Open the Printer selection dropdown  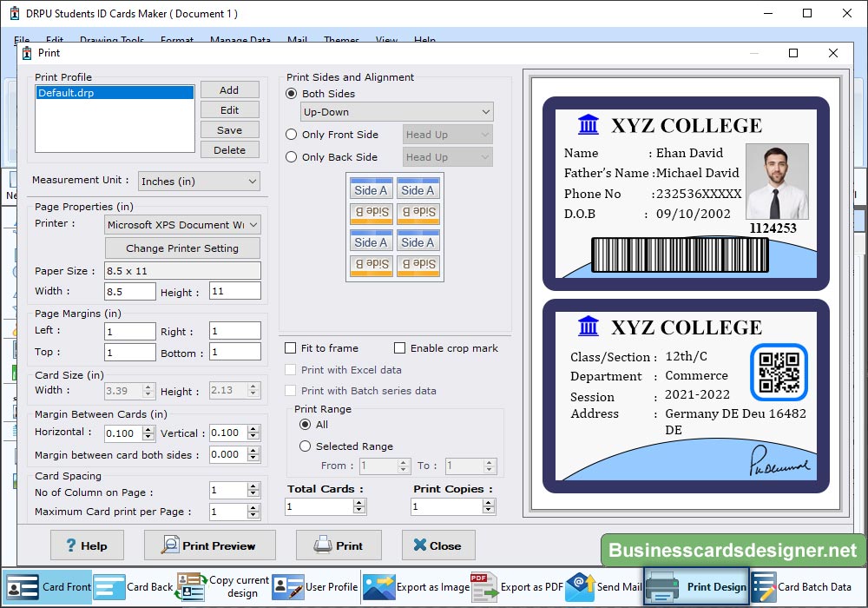(x=182, y=225)
